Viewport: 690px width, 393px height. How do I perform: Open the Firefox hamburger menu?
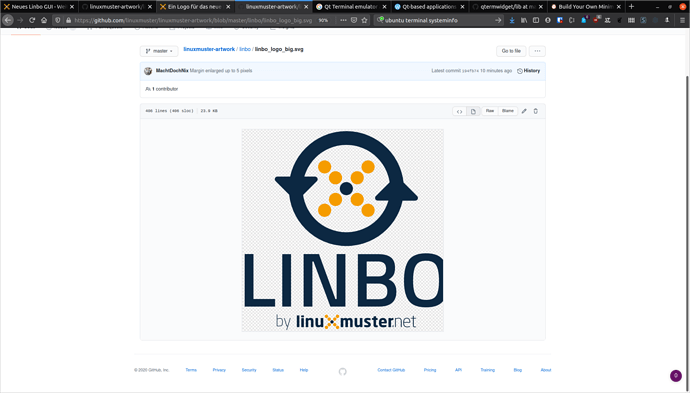[683, 20]
